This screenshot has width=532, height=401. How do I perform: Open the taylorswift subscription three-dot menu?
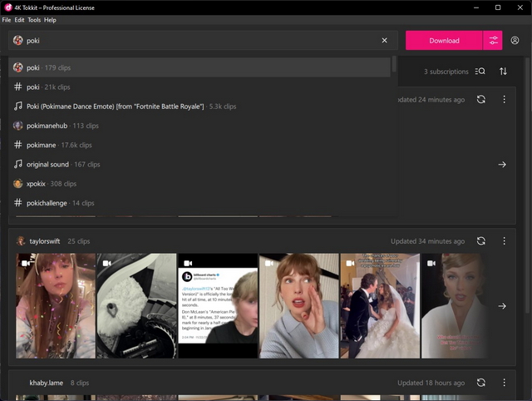coord(505,241)
